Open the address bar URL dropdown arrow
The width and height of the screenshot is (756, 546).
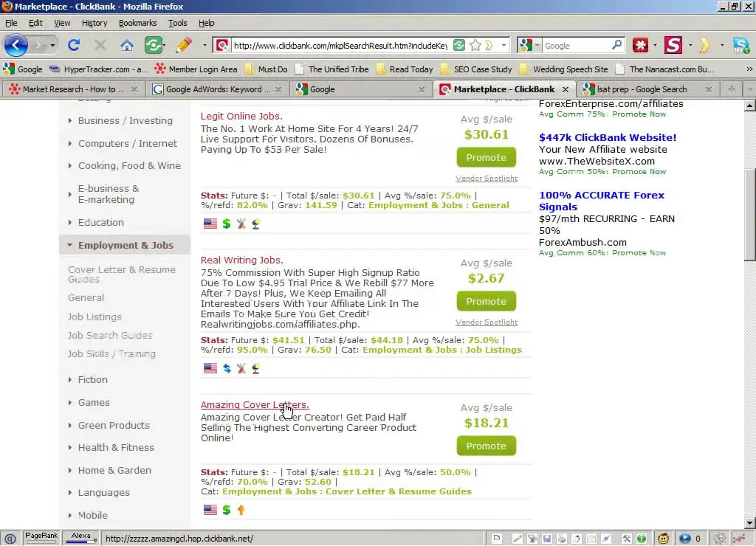[504, 45]
